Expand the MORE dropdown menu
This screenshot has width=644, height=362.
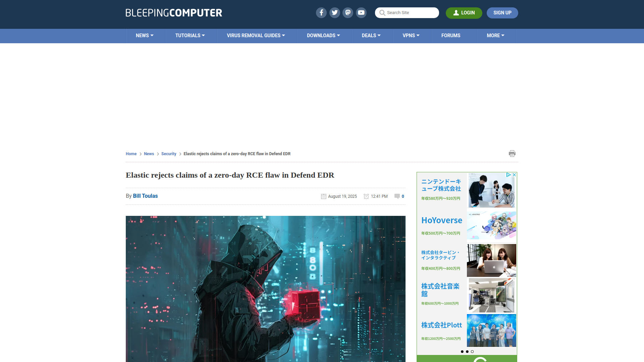coord(495,36)
